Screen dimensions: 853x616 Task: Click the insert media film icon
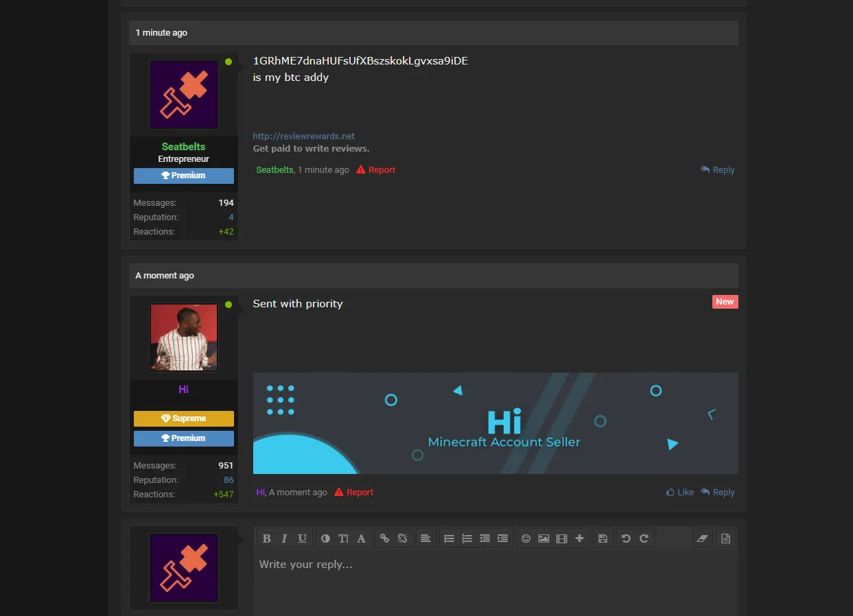coord(561,538)
